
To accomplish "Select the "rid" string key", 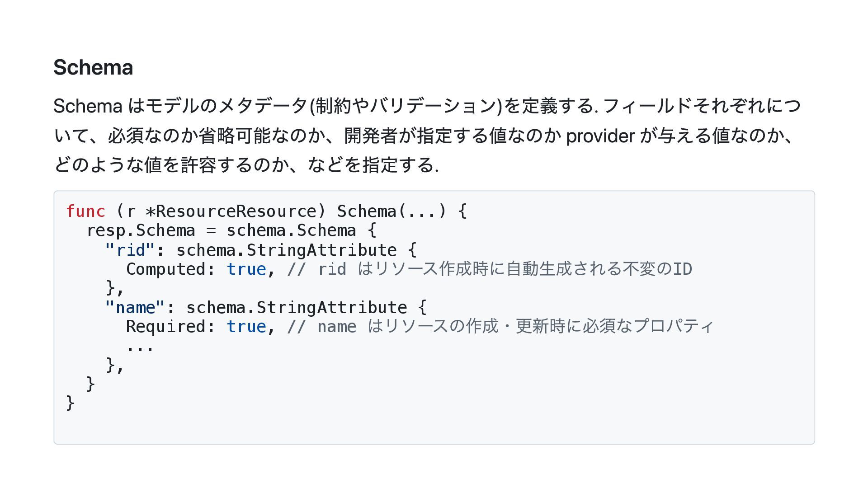I will [130, 250].
